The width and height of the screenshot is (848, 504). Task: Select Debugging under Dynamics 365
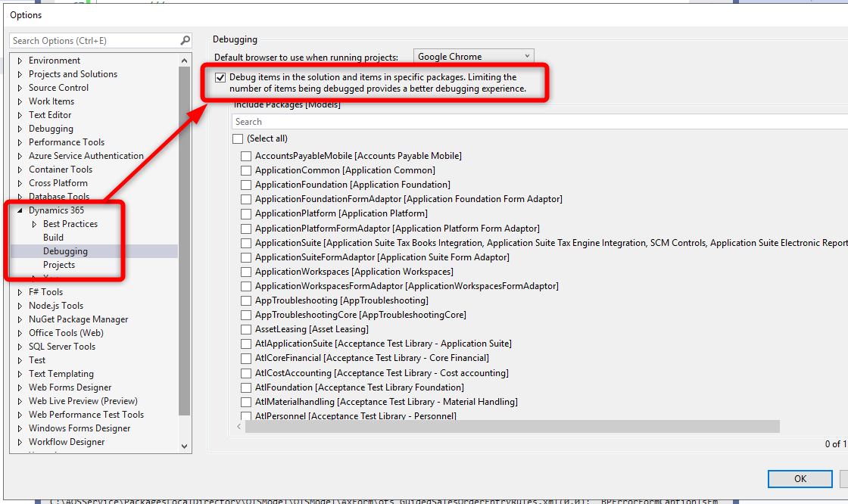(x=65, y=251)
